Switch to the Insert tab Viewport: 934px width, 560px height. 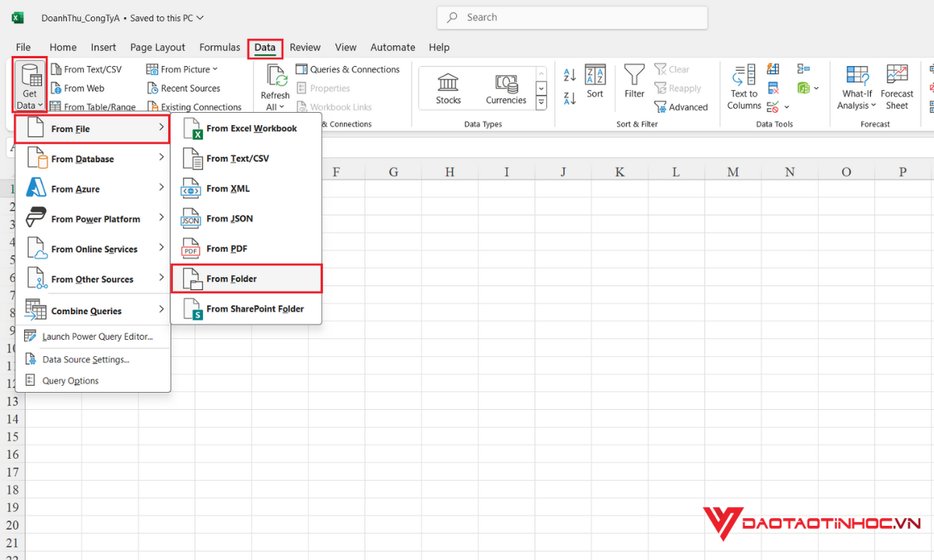pos(104,47)
